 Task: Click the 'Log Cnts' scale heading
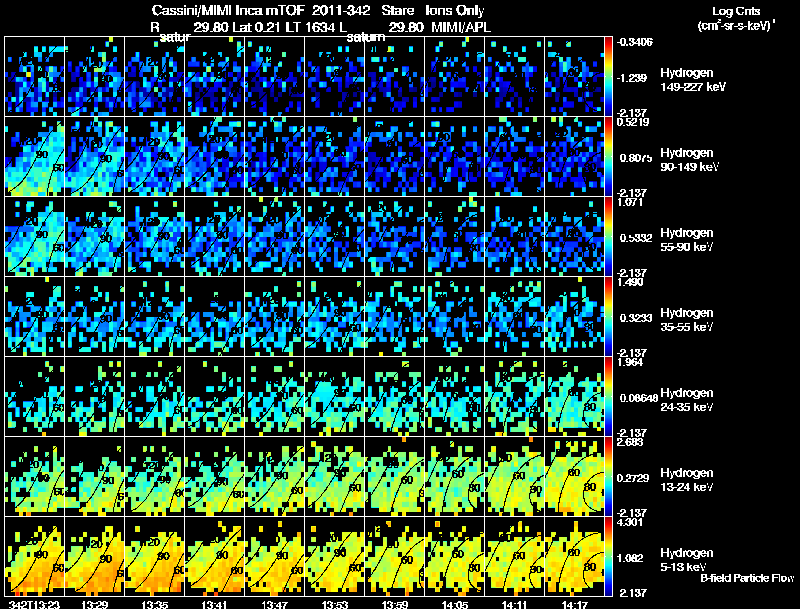736,11
